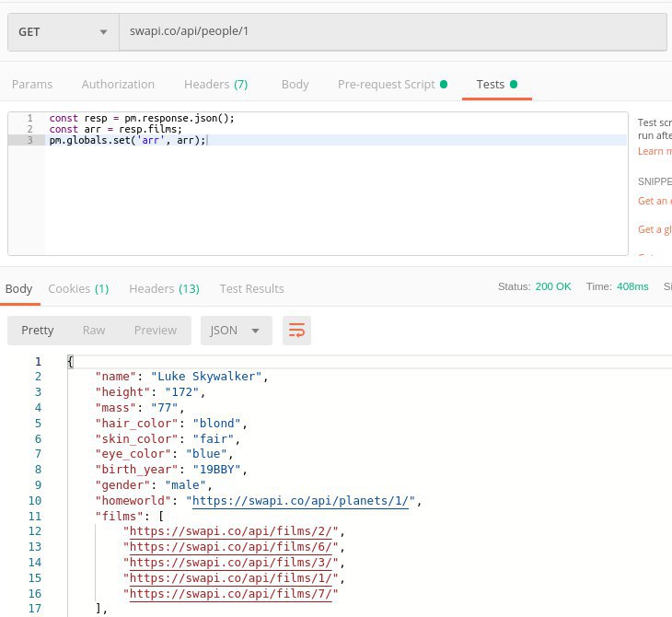Select the Tests tab
672x617 pixels.
coord(497,85)
